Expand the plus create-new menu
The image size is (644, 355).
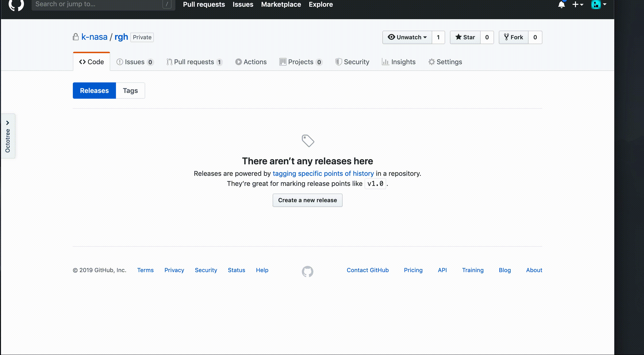click(x=578, y=5)
